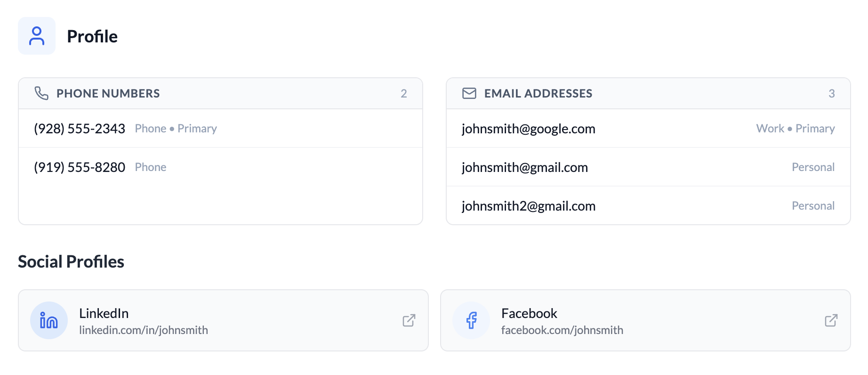868x375 pixels.
Task: Click the phone handset icon
Action: pyautogui.click(x=41, y=93)
